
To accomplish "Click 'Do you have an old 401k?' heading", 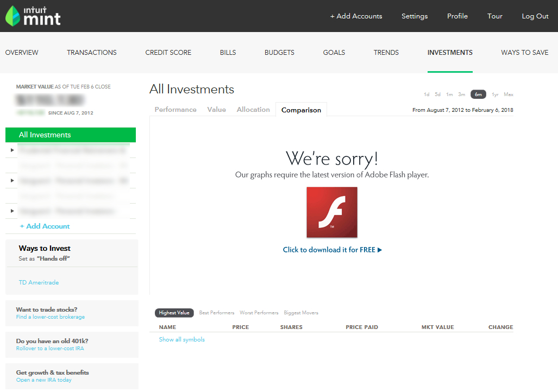I will pos(52,341).
